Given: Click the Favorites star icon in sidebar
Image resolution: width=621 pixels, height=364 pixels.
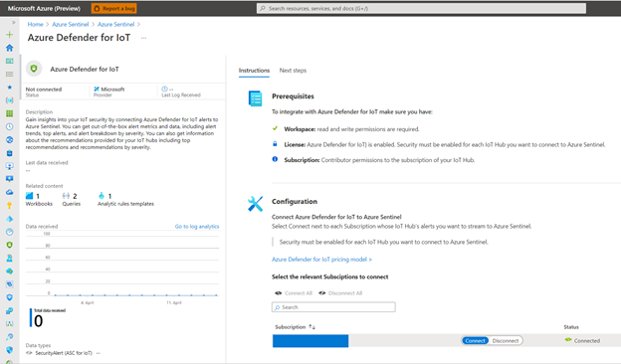Looking at the screenshot, I should pos(10,88).
